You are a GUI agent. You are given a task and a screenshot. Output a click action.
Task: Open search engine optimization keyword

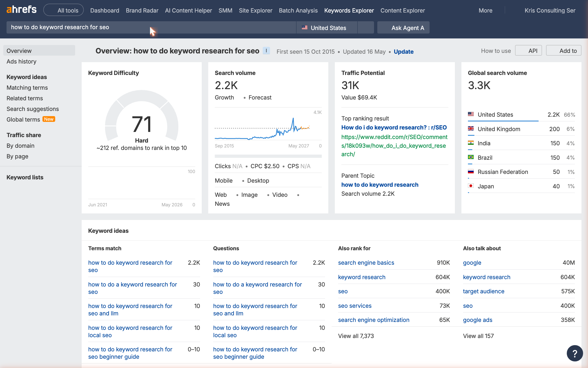tap(374, 320)
